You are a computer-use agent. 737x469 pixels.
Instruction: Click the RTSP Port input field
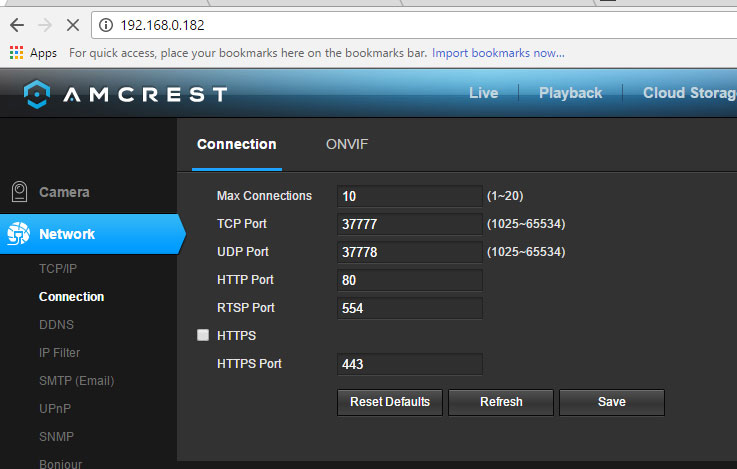coord(409,308)
